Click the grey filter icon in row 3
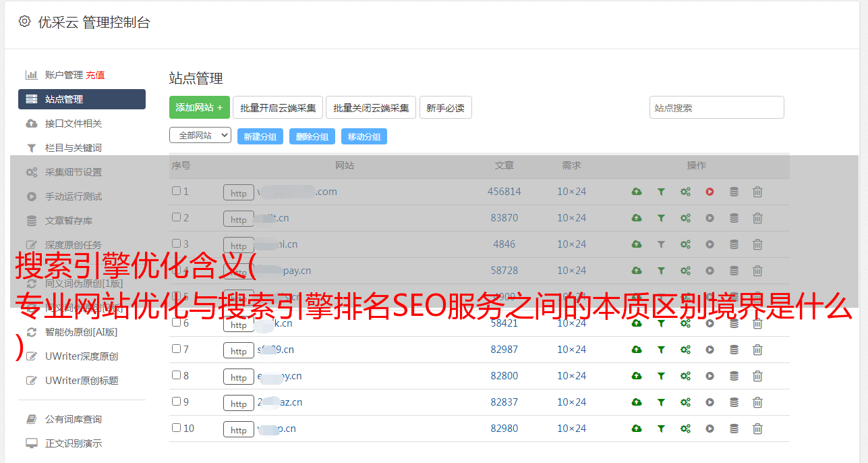The image size is (868, 463). [661, 244]
